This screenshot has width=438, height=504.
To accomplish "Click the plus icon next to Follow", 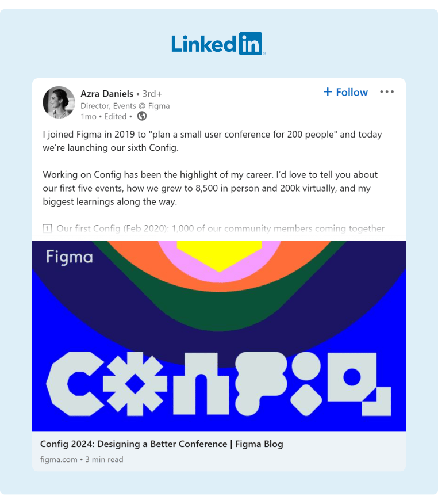I will [x=327, y=91].
